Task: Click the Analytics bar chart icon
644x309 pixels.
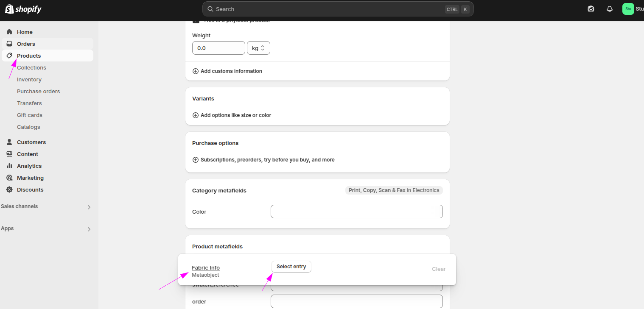Action: [x=9, y=166]
